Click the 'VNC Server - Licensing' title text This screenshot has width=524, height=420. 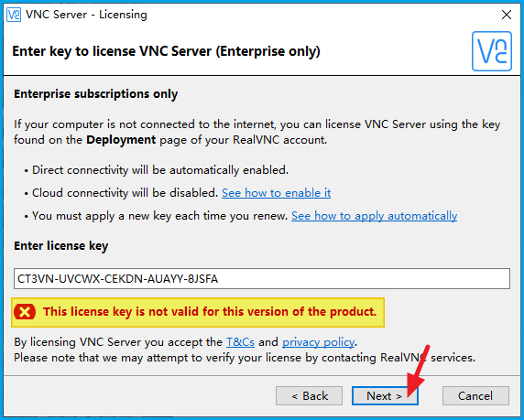(86, 15)
